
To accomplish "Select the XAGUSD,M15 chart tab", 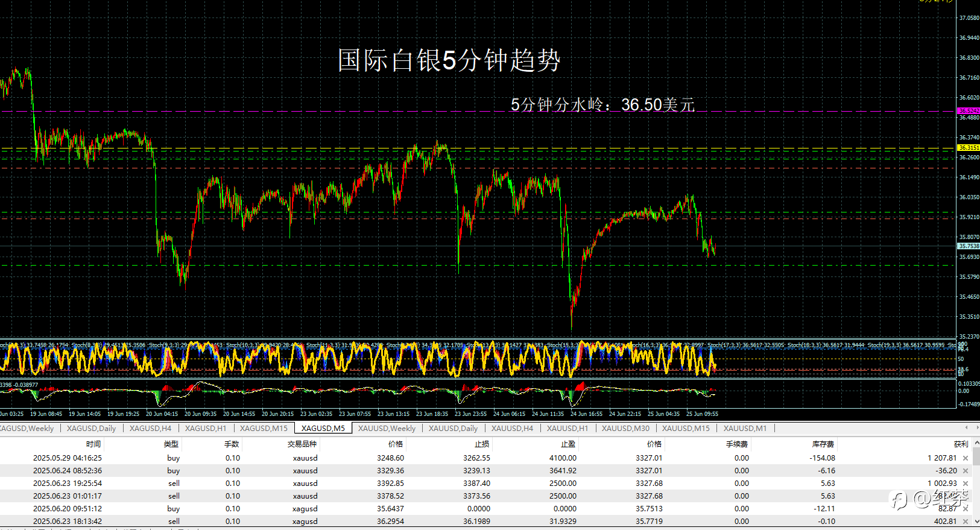I will 264,428.
